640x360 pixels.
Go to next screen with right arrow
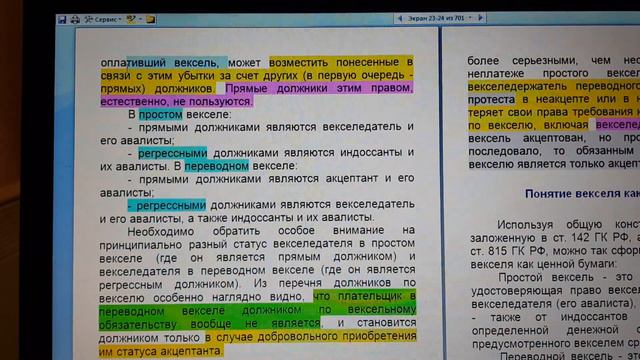pos(480,18)
